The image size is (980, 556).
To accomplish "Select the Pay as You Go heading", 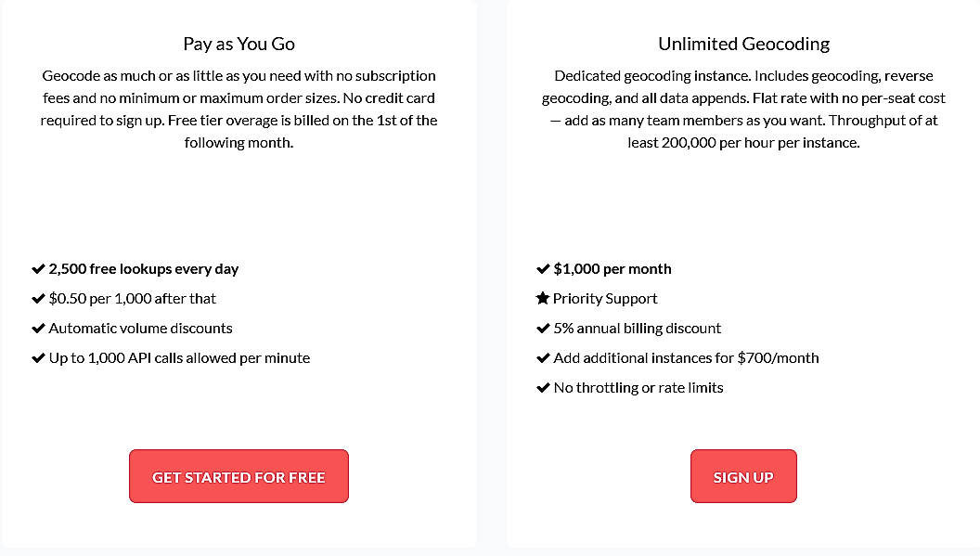I will click(x=238, y=43).
